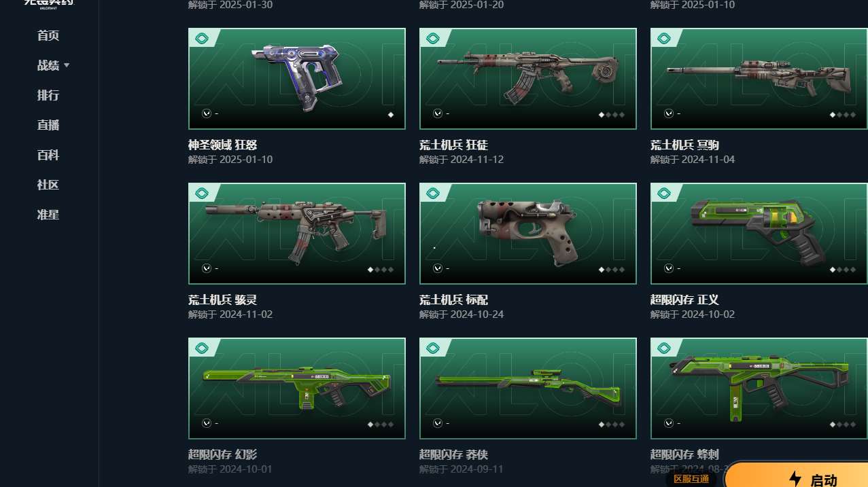Click the tier badge icon on 超限闪存 正义 card

[x=663, y=193]
